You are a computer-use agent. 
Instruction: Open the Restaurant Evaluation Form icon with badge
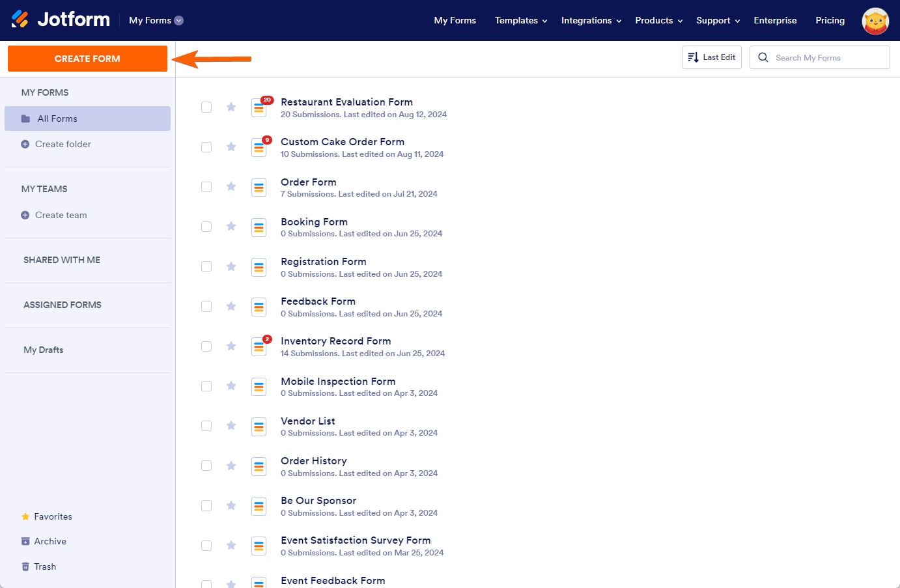click(x=259, y=107)
